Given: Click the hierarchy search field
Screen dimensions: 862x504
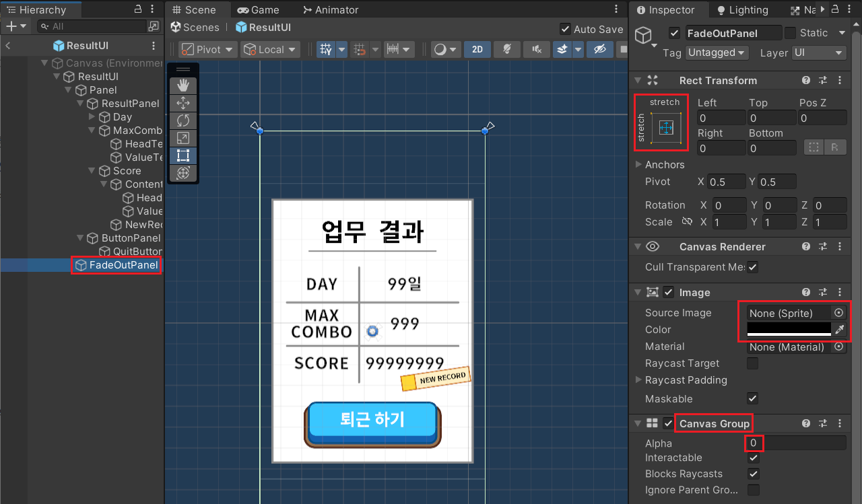Looking at the screenshot, I should [92, 26].
